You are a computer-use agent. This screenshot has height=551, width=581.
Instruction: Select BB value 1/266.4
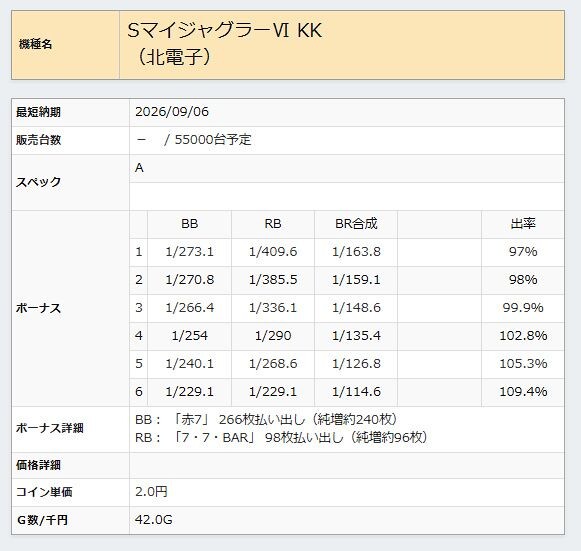(189, 308)
